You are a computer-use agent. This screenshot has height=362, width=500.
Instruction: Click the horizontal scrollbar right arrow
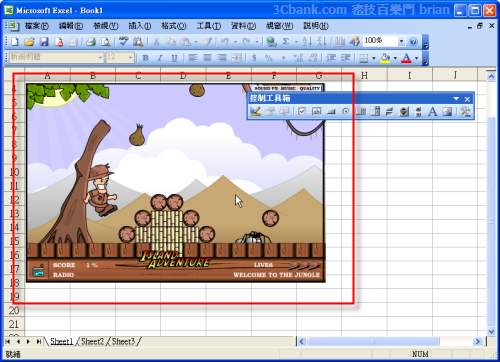coord(477,341)
